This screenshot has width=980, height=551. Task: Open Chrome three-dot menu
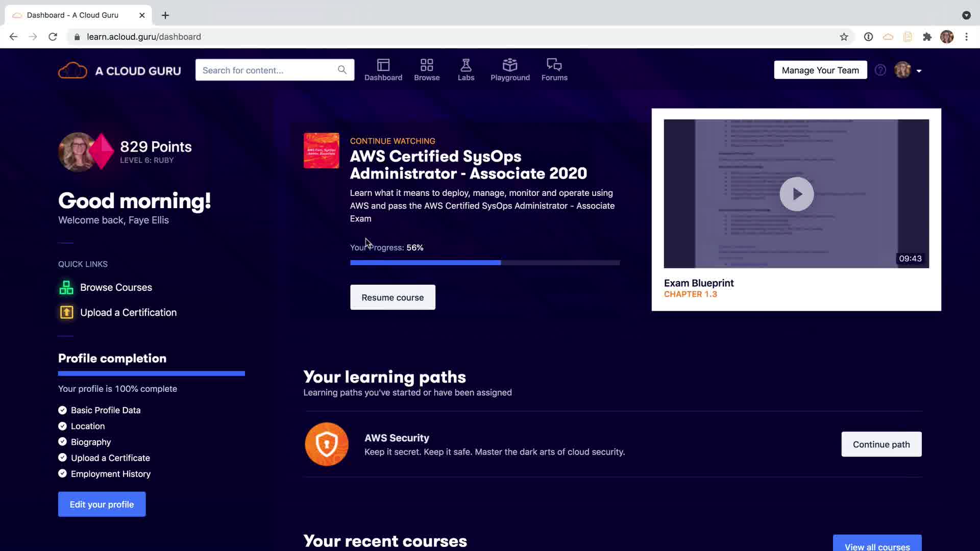[x=966, y=37]
